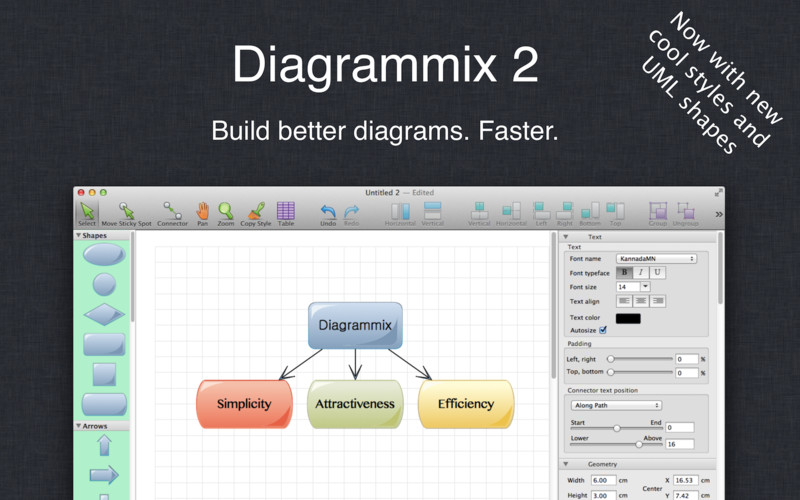
Task: Select the yellow Efficiency node
Action: click(x=466, y=404)
